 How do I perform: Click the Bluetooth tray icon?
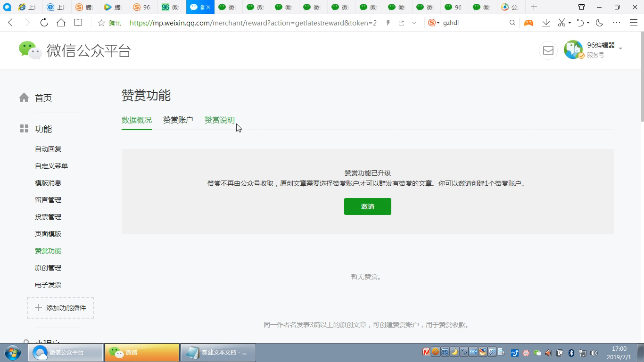[571, 353]
